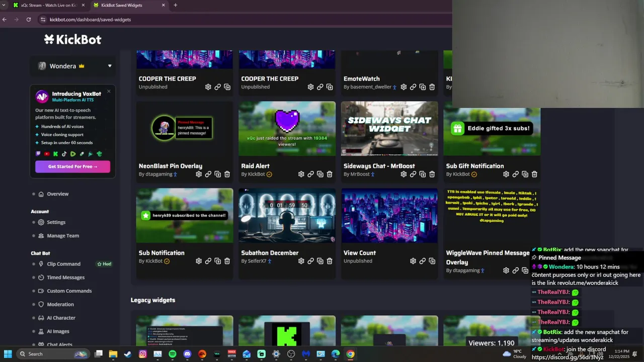Open NeonBlast Pin Overlay settings gear

coord(199,174)
